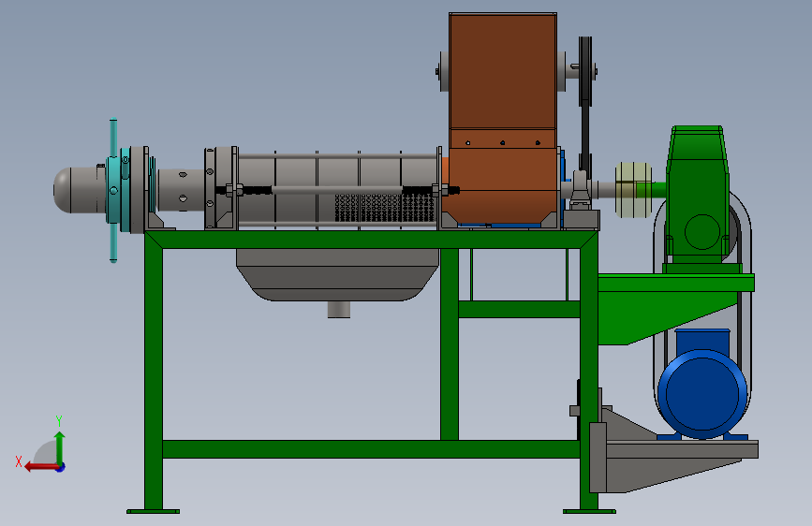Select the brown feed hopper body
The height and width of the screenshot is (526, 812).
click(502, 119)
